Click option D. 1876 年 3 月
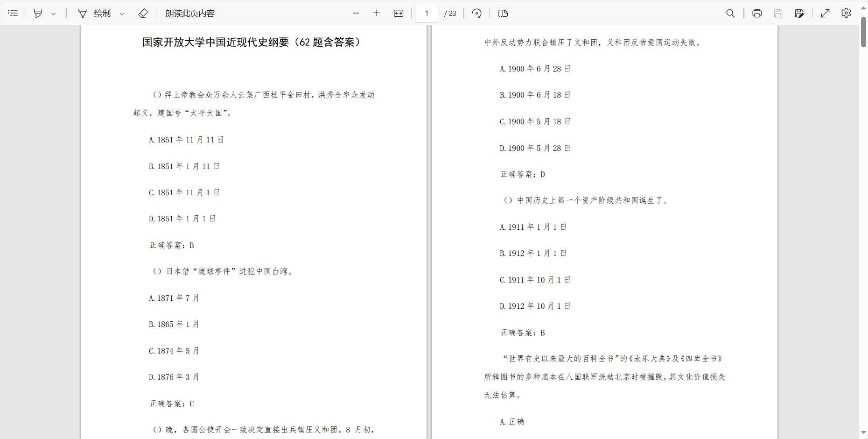Viewport: 868px width, 439px height. point(174,377)
